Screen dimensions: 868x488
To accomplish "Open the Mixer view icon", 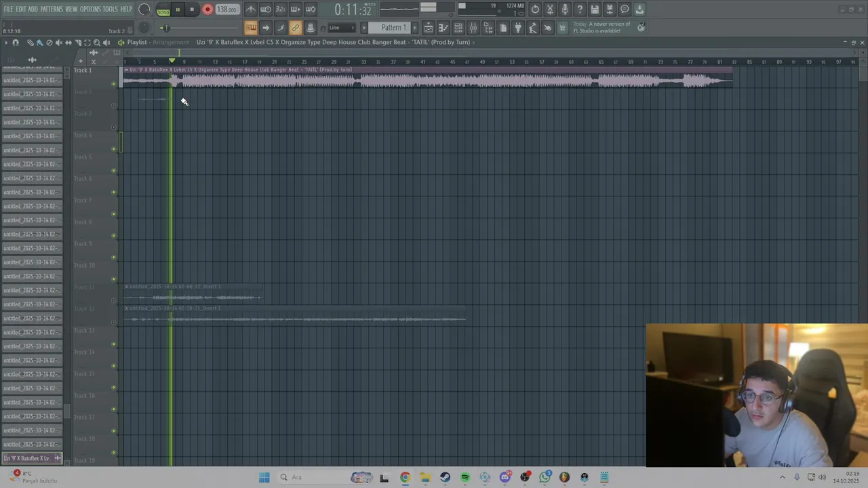I will click(473, 28).
